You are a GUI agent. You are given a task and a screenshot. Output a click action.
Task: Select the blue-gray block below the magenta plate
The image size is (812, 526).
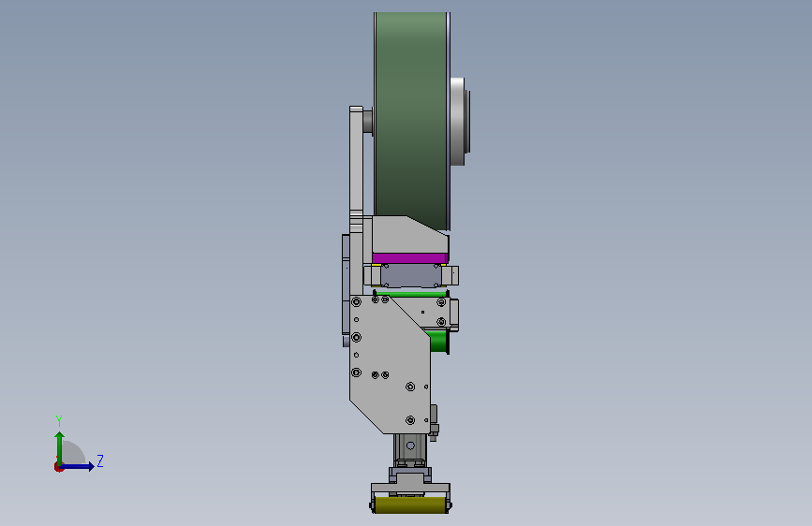[410, 275]
